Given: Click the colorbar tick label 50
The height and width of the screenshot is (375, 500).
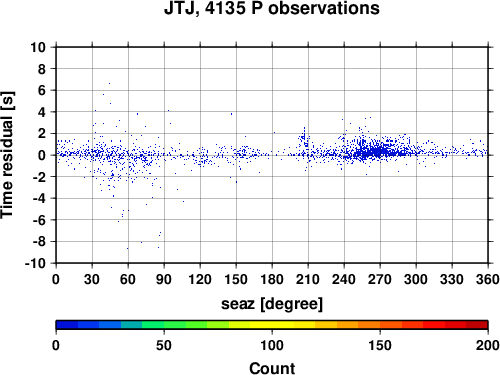Looking at the screenshot, I should [x=164, y=345].
